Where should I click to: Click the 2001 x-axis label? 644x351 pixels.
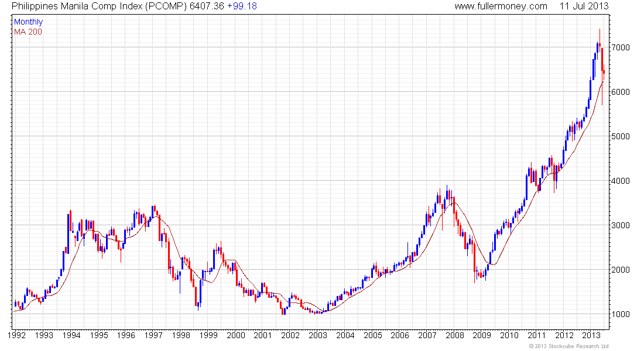tap(263, 335)
